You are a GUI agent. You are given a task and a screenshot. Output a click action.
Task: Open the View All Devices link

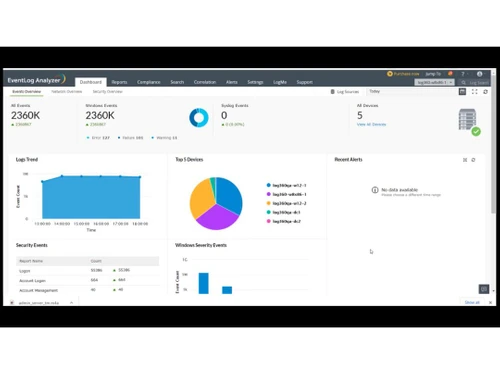(x=371, y=124)
